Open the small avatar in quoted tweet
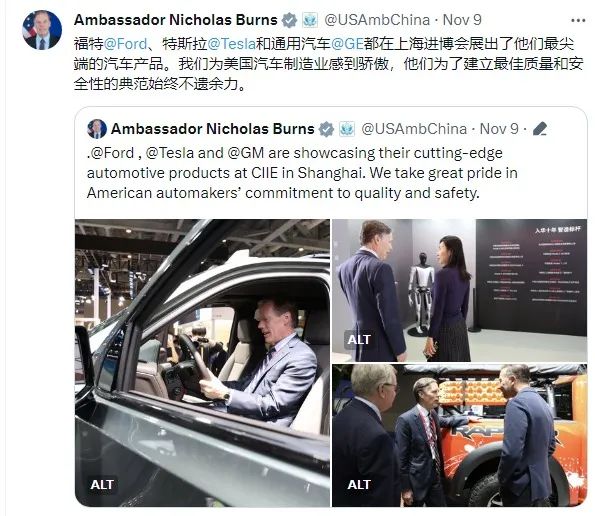595x516 pixels. (97, 129)
